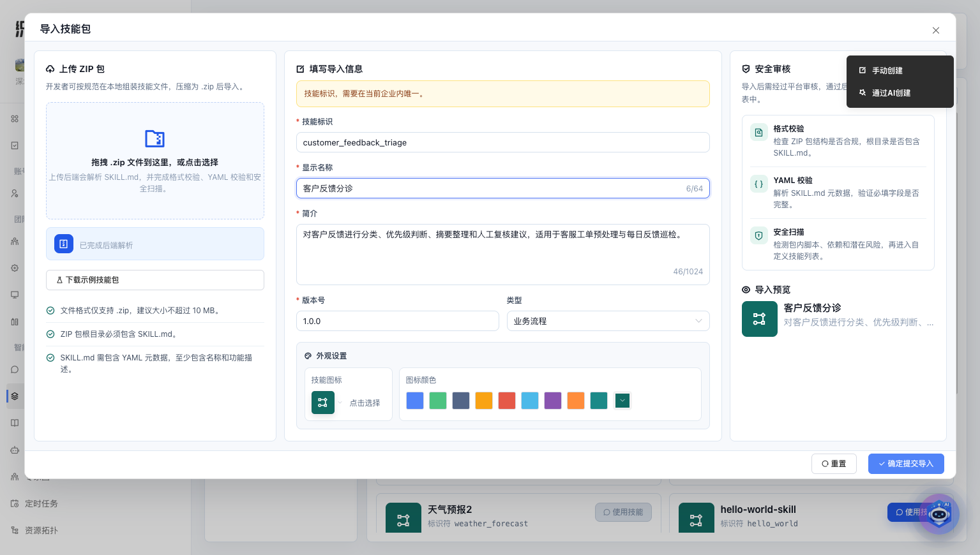
Task: Click the sidebar monitor icon
Action: [x=15, y=295]
